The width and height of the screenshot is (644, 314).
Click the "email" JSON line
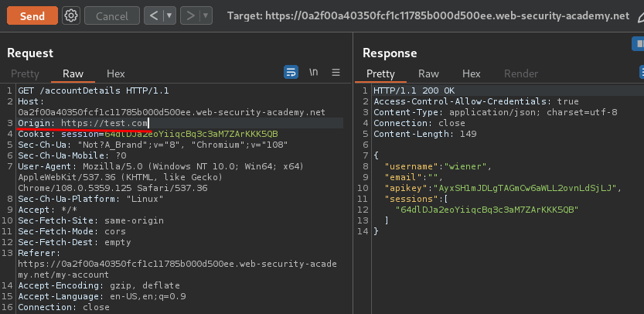point(414,177)
